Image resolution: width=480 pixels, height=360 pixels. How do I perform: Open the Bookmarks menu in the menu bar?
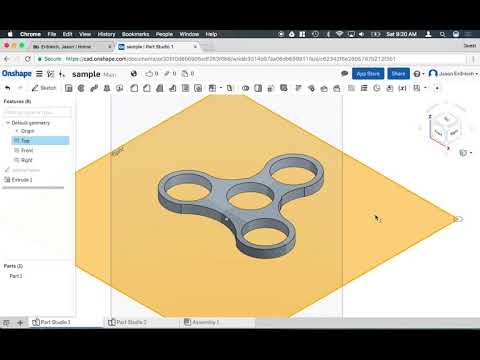click(135, 34)
